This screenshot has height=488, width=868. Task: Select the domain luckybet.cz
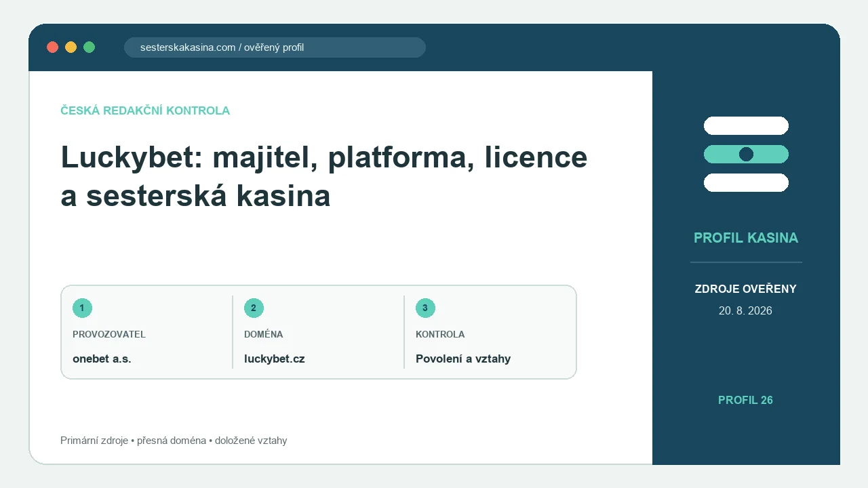click(x=275, y=359)
